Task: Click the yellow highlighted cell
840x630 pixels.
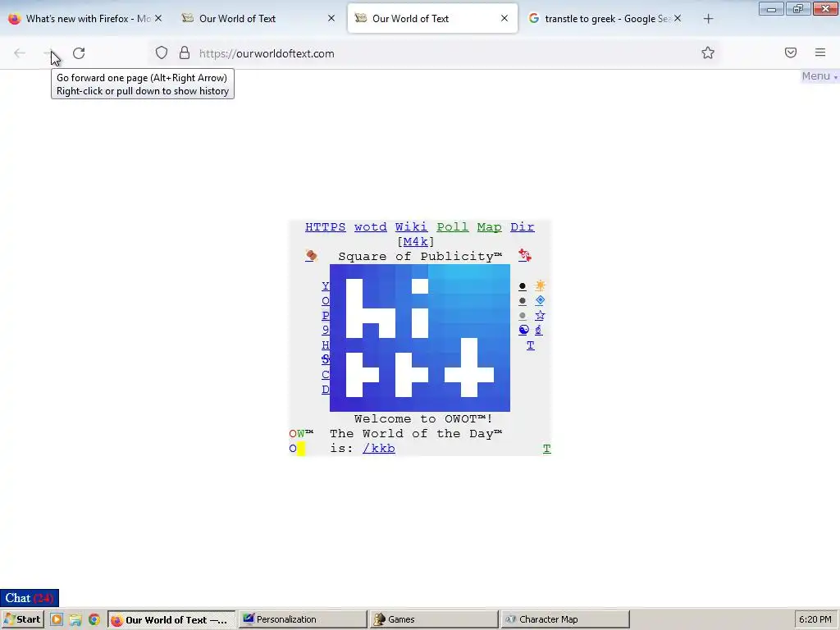Action: click(301, 449)
